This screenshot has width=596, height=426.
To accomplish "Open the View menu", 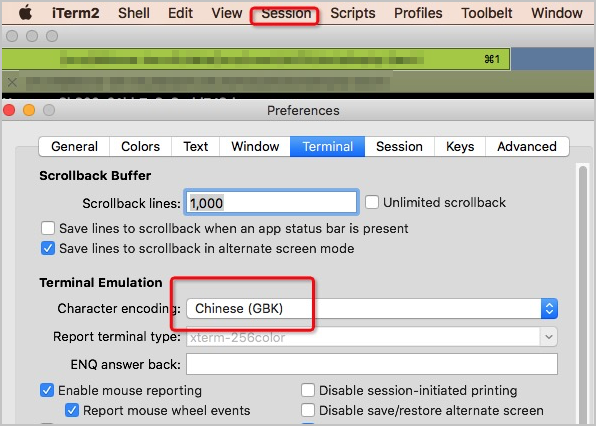I will pyautogui.click(x=227, y=13).
